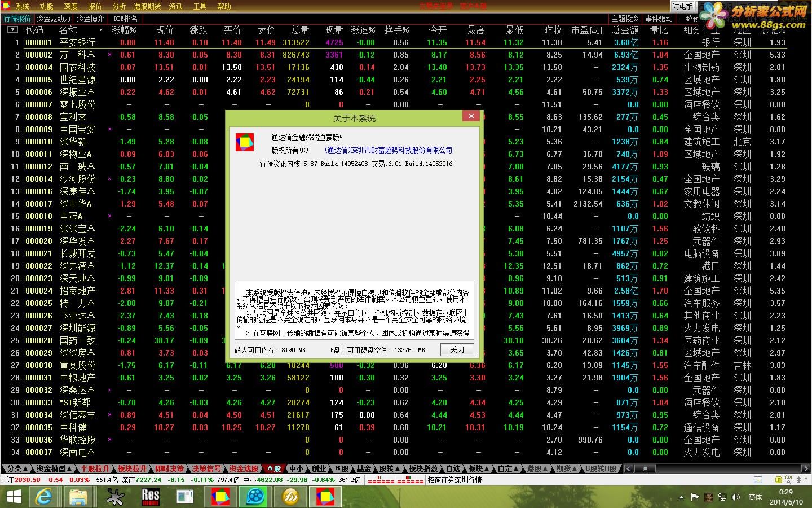Open the 功能 menu
Screen dimensions: 812x508
pos(47,6)
